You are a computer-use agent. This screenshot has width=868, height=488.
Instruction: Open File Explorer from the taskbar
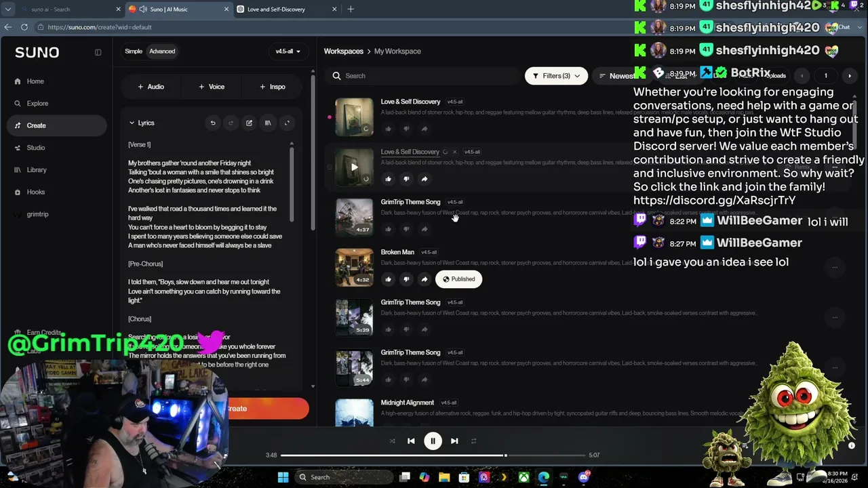(444, 477)
